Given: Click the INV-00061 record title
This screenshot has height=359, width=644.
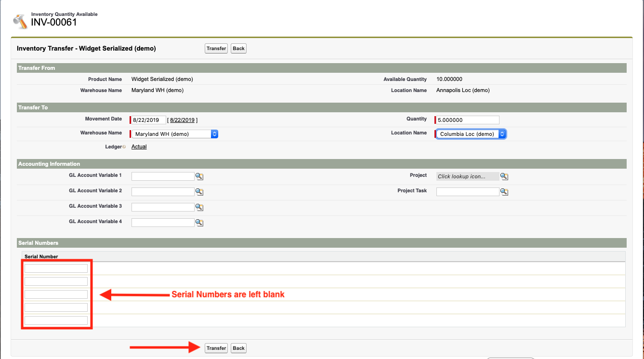Looking at the screenshot, I should [54, 22].
